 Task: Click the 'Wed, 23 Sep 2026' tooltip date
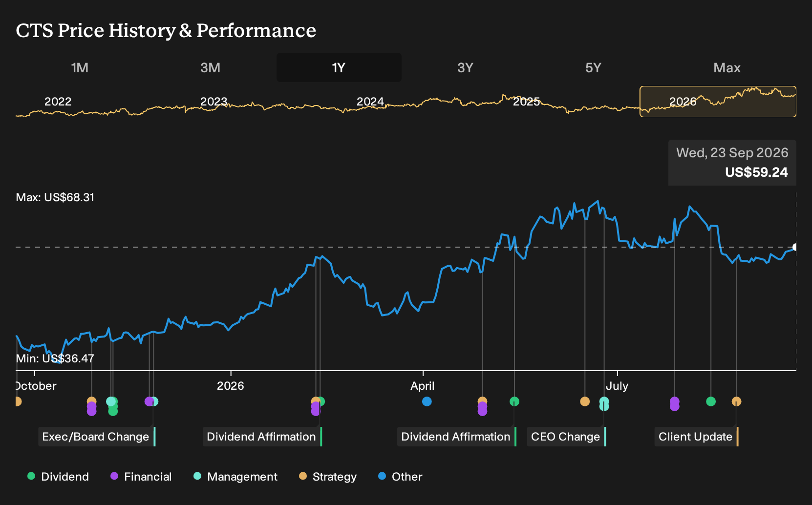coord(732,153)
